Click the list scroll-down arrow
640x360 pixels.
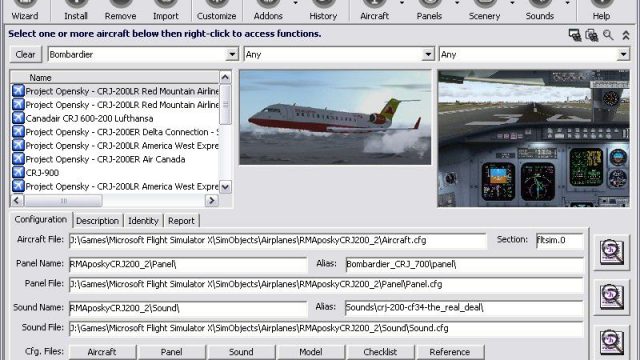pyautogui.click(x=225, y=187)
